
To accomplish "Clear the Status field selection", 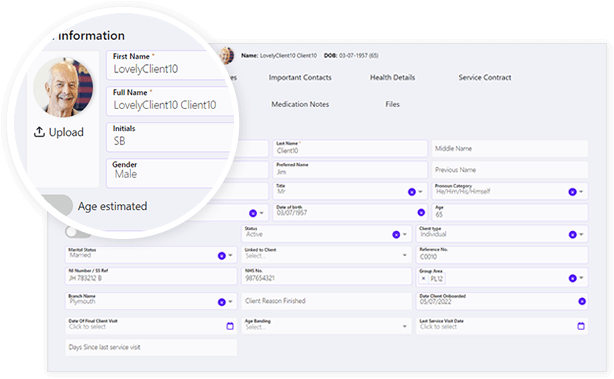I will [x=396, y=235].
